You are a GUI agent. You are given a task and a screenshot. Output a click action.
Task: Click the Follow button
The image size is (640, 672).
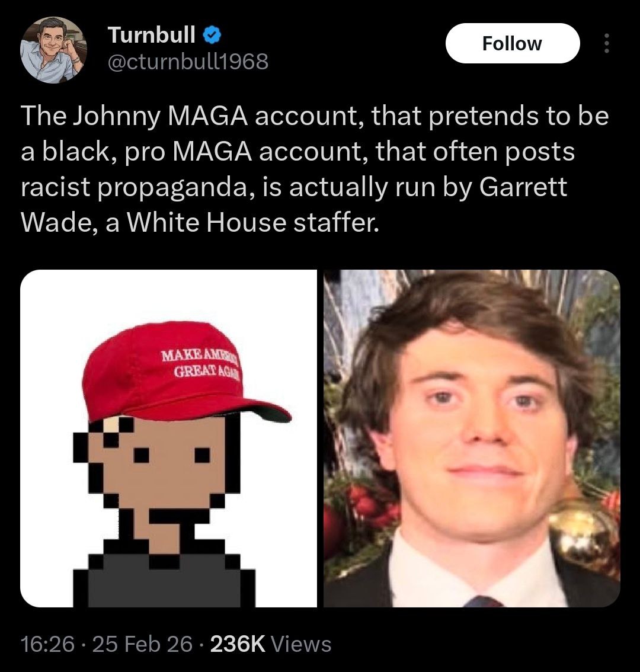point(513,43)
